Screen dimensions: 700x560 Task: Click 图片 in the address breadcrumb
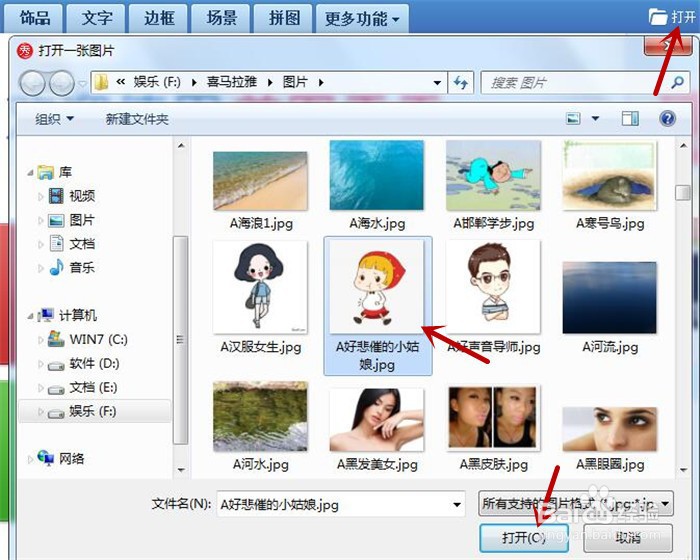click(x=295, y=82)
